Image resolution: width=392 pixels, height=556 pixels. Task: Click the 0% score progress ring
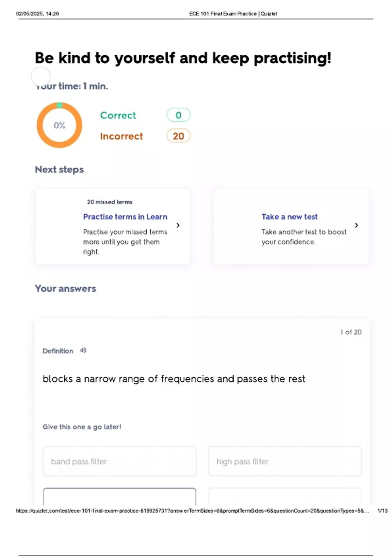coord(59,125)
